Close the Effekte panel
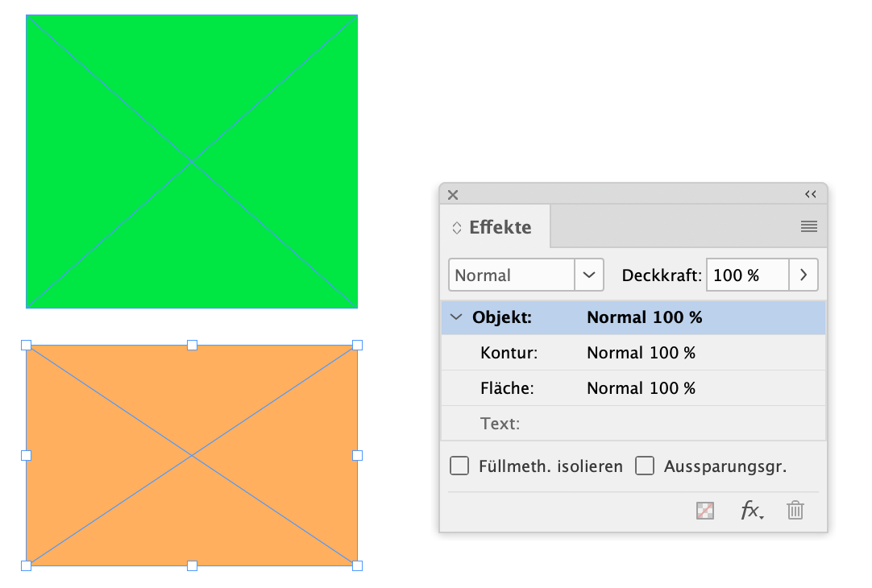 pyautogui.click(x=453, y=195)
